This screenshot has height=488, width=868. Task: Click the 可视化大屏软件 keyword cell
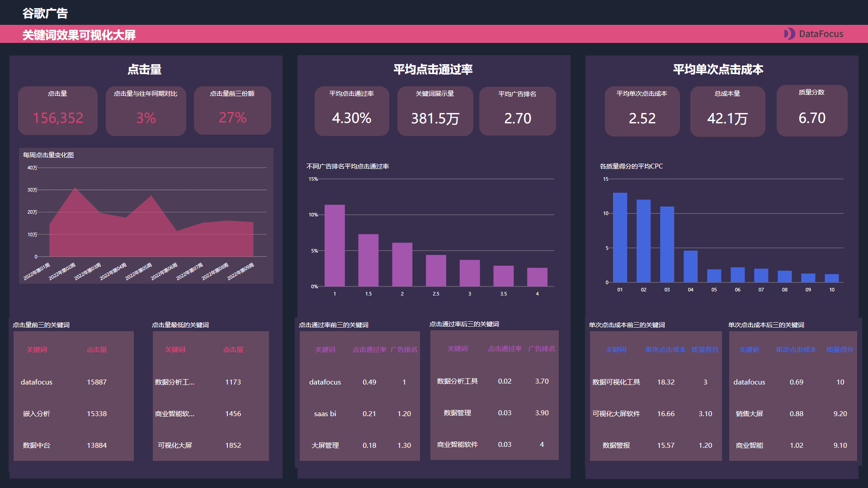[x=616, y=413]
